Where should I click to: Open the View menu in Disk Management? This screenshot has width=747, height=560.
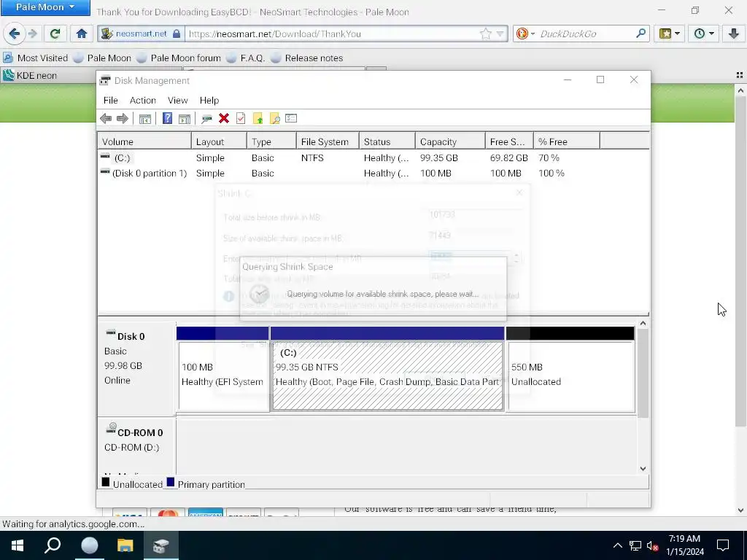(178, 101)
